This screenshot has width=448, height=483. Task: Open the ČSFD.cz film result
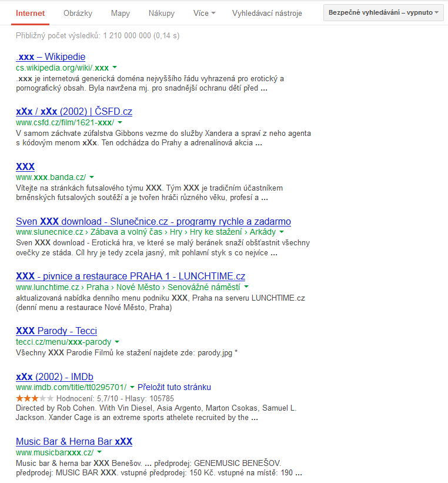click(x=74, y=112)
